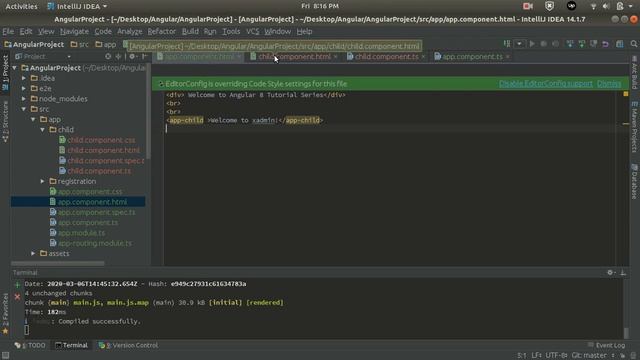This screenshot has width=640, height=360.
Task: Dismiss the EditorConfig notification
Action: 609,84
